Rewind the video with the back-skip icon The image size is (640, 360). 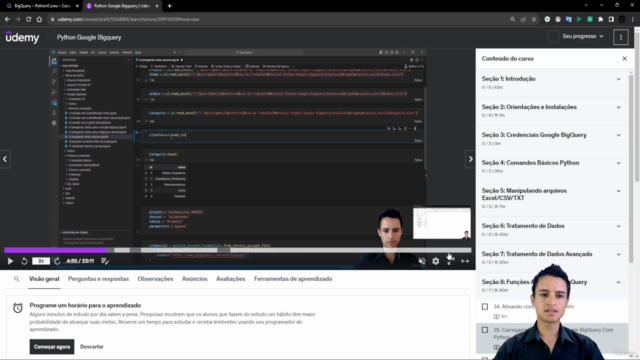24,261
